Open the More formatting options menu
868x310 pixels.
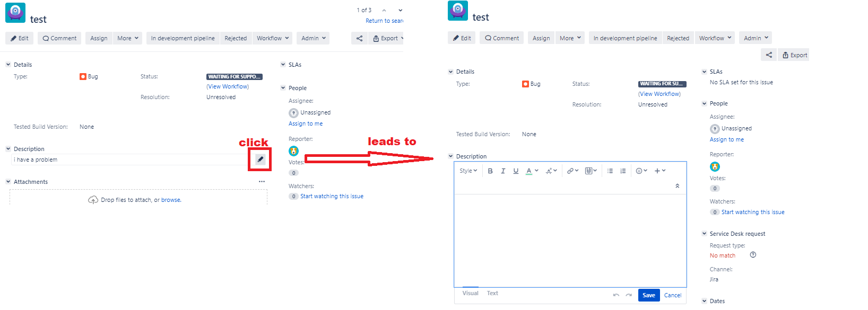551,171
